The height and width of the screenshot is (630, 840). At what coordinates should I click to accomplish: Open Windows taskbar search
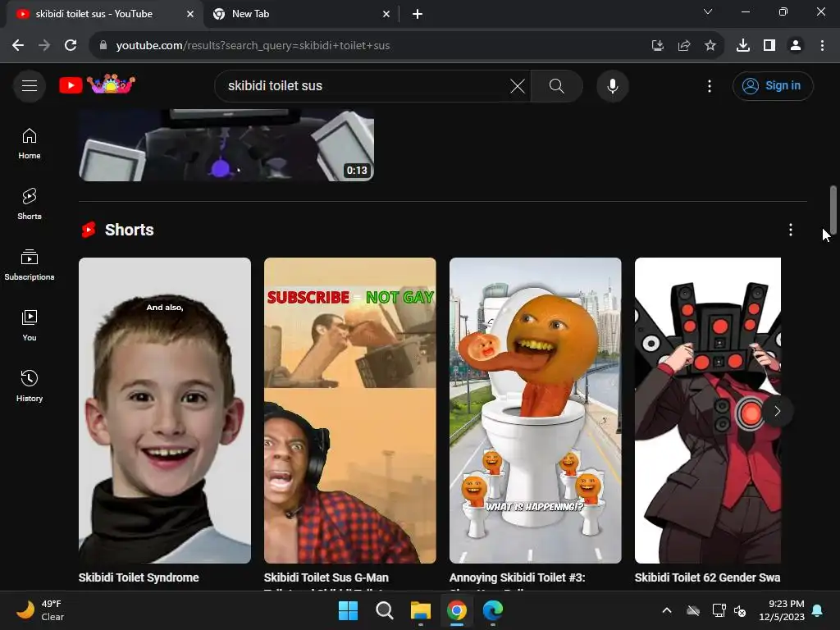(x=384, y=610)
